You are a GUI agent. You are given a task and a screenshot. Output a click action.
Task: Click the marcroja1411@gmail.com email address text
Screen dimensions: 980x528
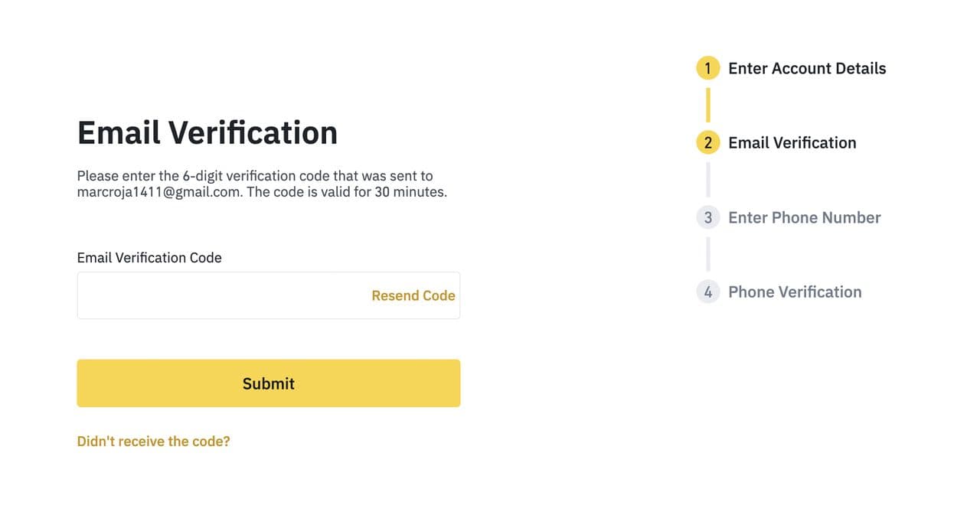[x=158, y=192]
